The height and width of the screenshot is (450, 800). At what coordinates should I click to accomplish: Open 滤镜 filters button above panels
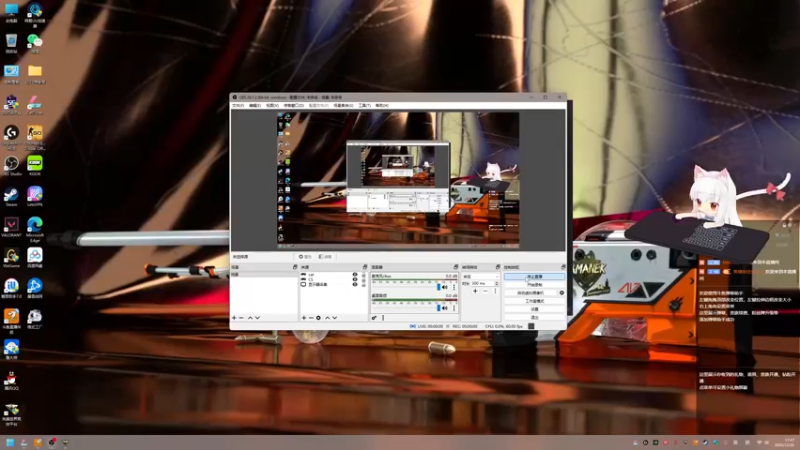coord(325,257)
